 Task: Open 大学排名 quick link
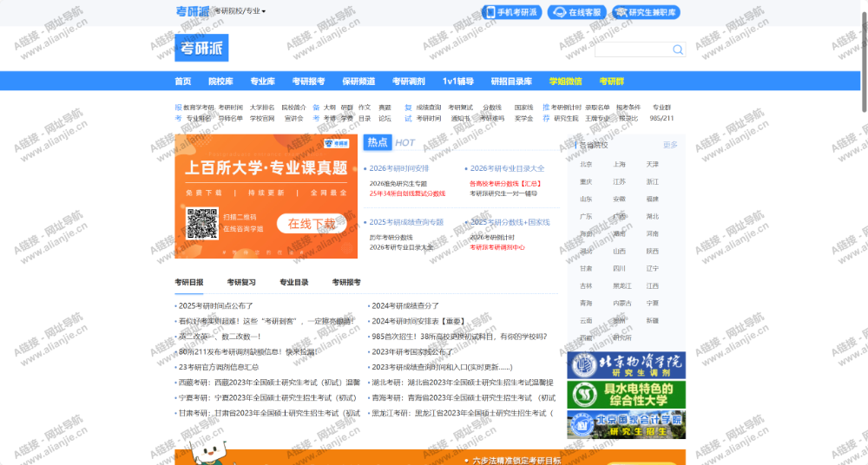(262, 108)
